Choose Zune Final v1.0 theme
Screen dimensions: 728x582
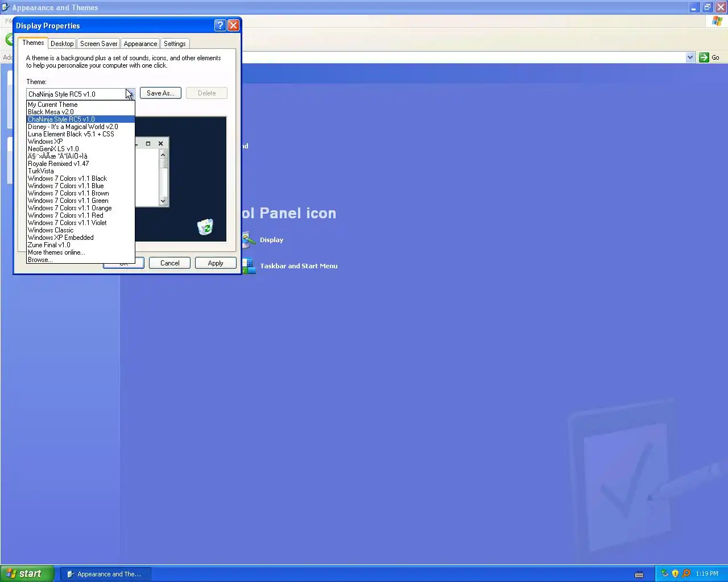click(80, 245)
